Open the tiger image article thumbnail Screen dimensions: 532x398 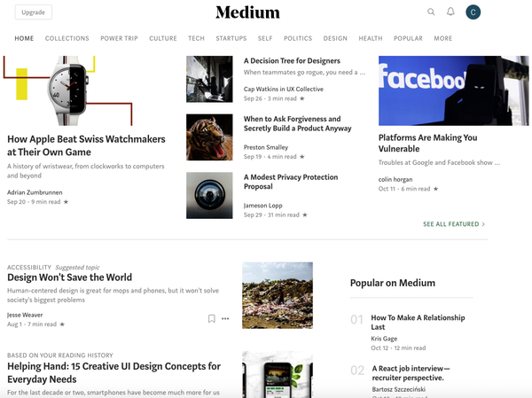click(x=209, y=137)
